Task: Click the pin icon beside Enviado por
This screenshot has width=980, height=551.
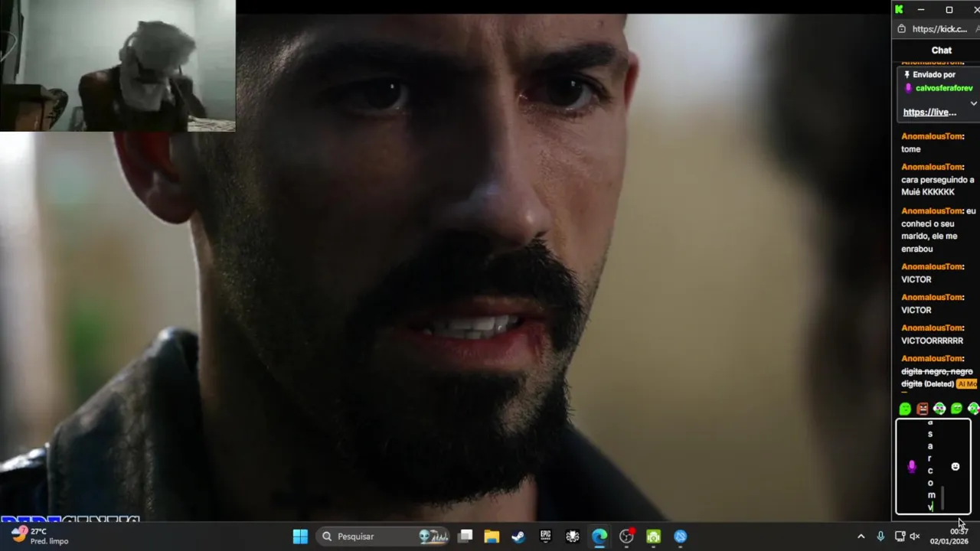Action: (x=906, y=75)
